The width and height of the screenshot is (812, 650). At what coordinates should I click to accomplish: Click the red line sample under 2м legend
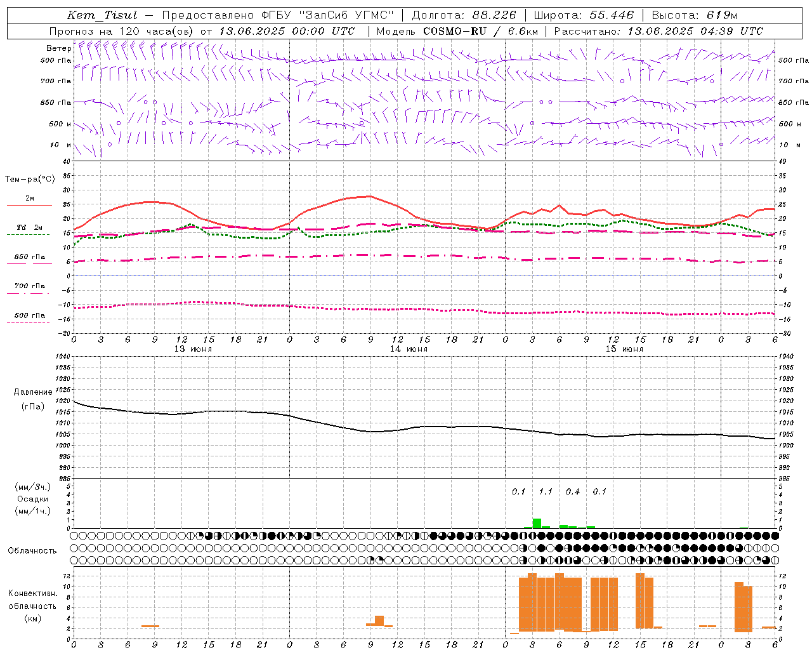click(x=29, y=206)
